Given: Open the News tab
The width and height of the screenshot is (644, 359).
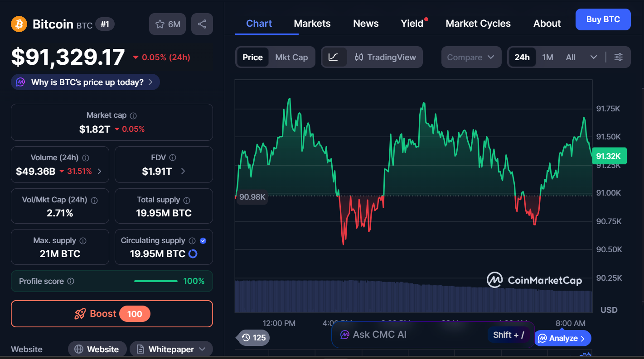Looking at the screenshot, I should point(365,23).
